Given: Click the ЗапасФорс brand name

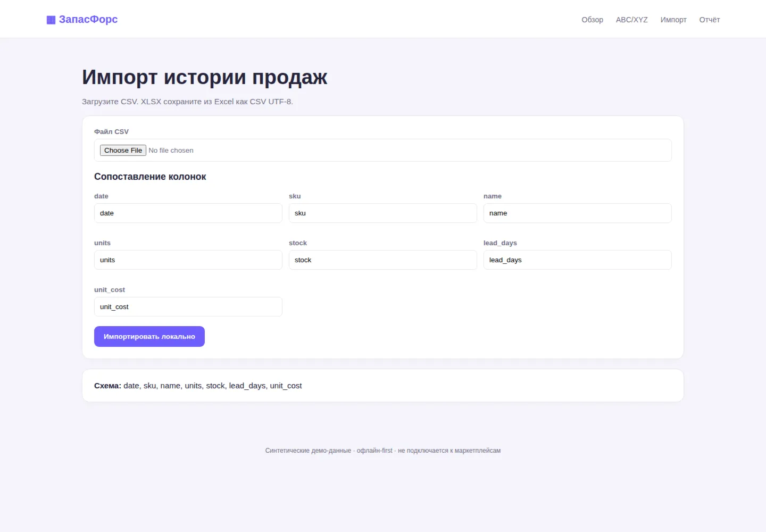Looking at the screenshot, I should tap(88, 19).
